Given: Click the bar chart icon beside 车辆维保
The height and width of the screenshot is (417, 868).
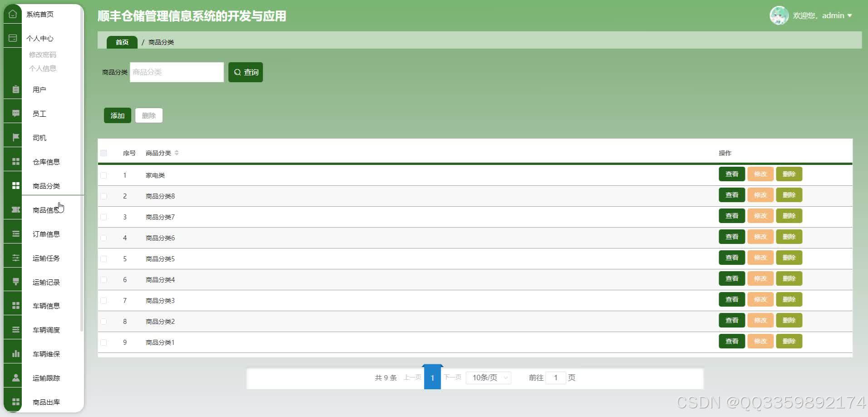Looking at the screenshot, I should [16, 354].
